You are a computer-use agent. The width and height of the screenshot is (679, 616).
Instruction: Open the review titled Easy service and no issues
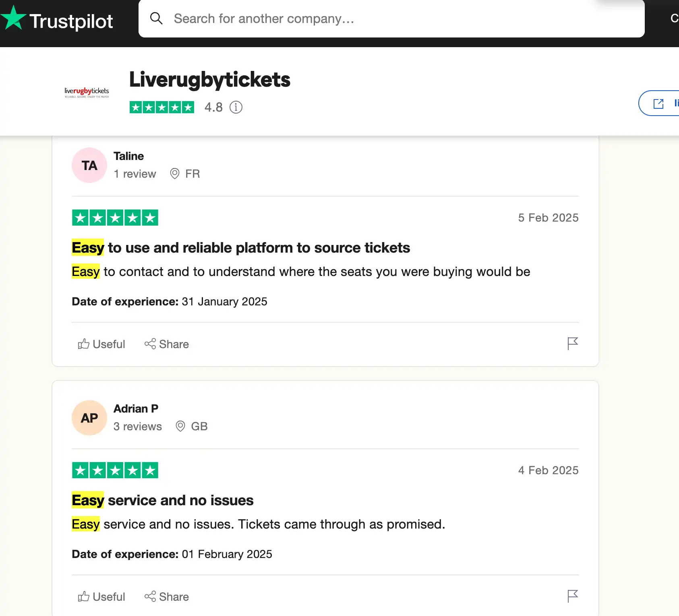click(x=162, y=500)
